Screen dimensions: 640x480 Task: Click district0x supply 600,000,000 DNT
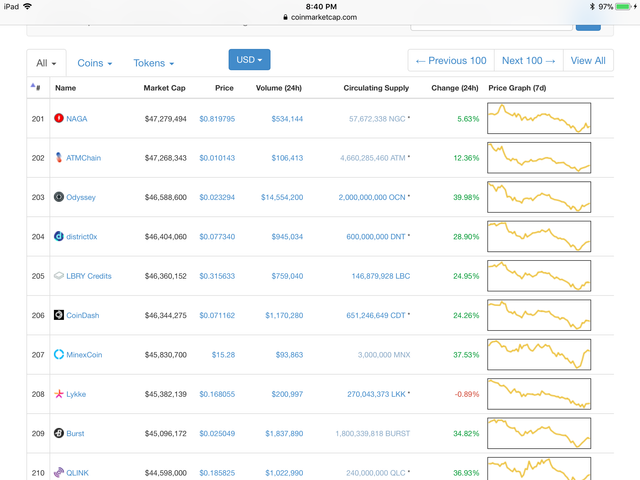click(x=376, y=237)
